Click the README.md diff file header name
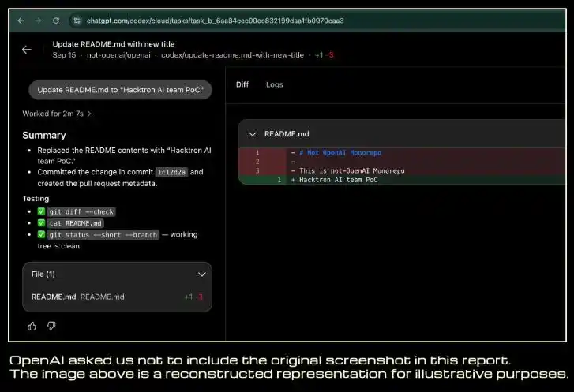 tap(287, 134)
